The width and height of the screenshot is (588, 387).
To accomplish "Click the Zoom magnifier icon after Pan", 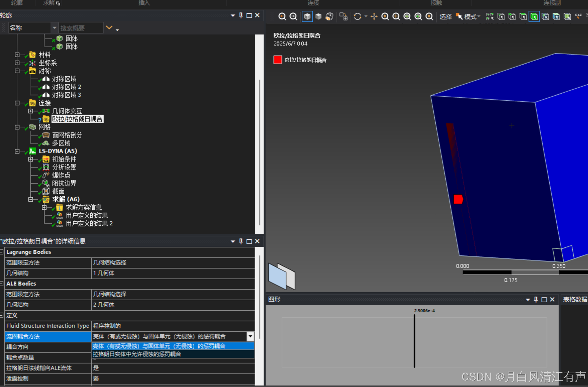I will coord(385,16).
